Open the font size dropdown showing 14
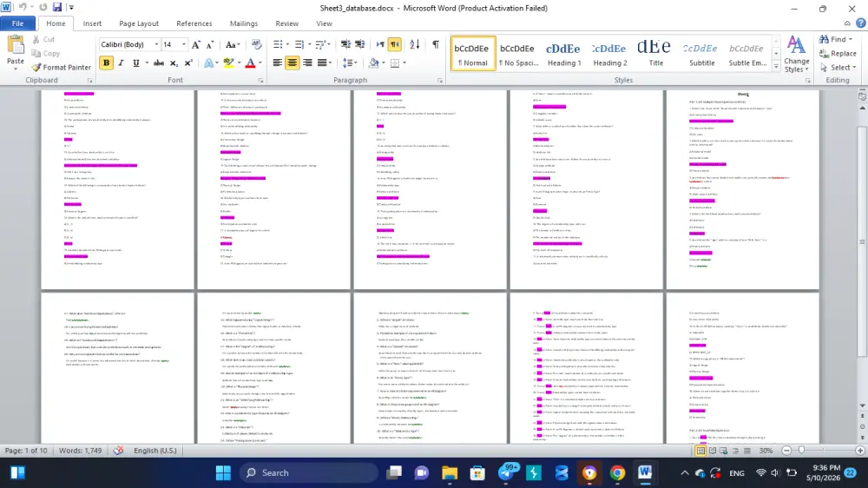This screenshot has height=488, width=868. click(184, 44)
